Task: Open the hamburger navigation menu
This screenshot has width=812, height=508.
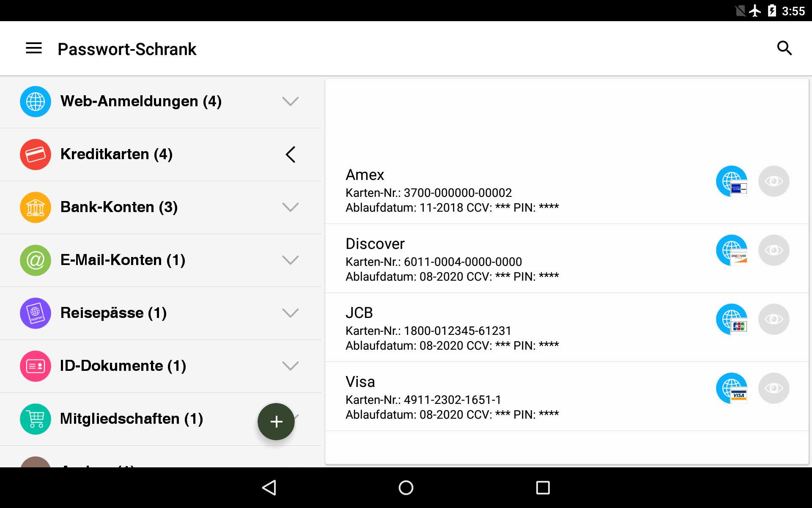Action: (x=34, y=48)
